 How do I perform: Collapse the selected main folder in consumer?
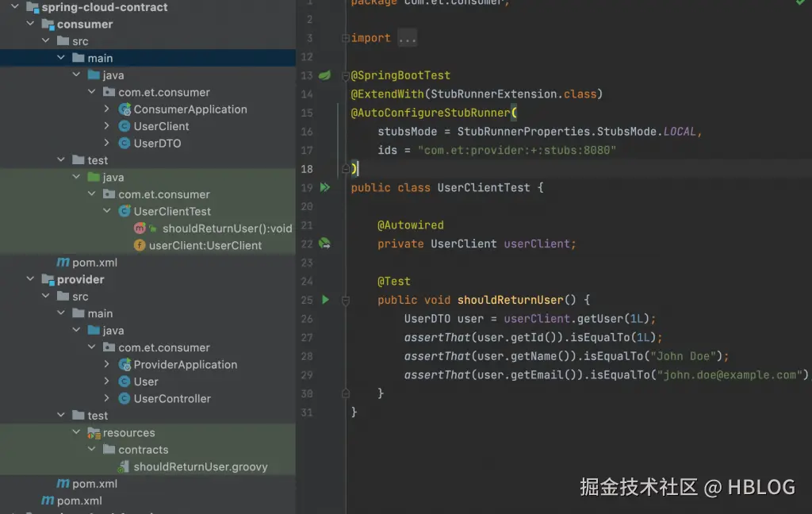[x=60, y=58]
